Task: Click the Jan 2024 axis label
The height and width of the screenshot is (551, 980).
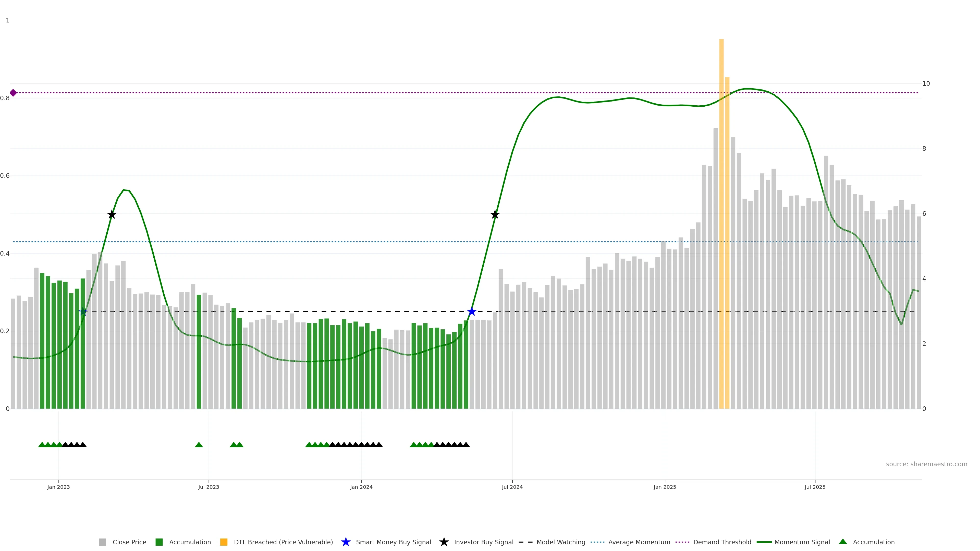Action: click(x=361, y=487)
